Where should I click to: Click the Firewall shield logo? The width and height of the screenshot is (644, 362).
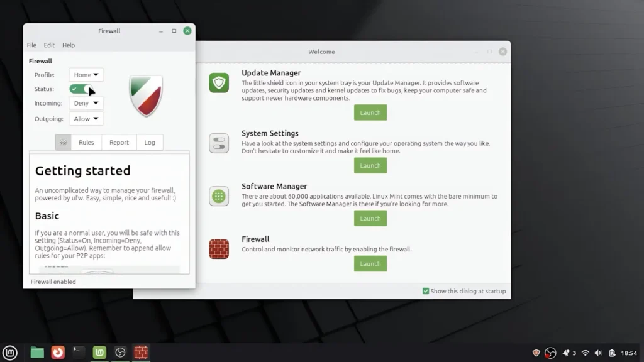[146, 96]
